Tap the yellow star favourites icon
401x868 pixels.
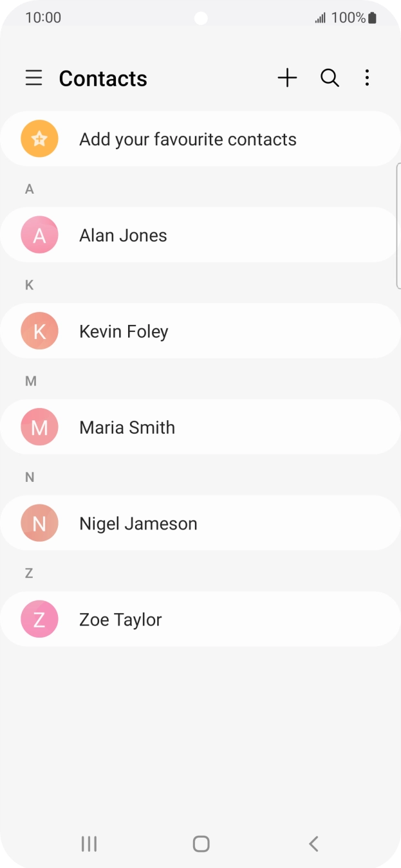pos(39,139)
